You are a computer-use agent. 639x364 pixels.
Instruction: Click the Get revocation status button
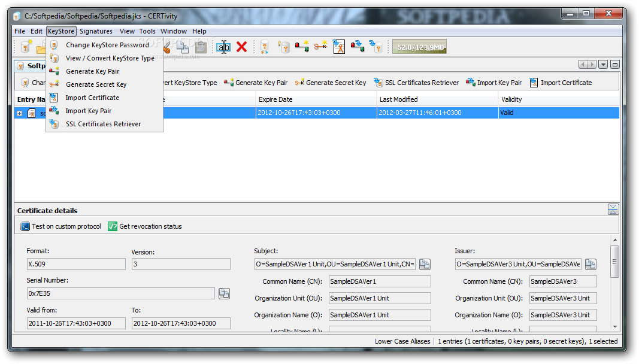point(145,226)
